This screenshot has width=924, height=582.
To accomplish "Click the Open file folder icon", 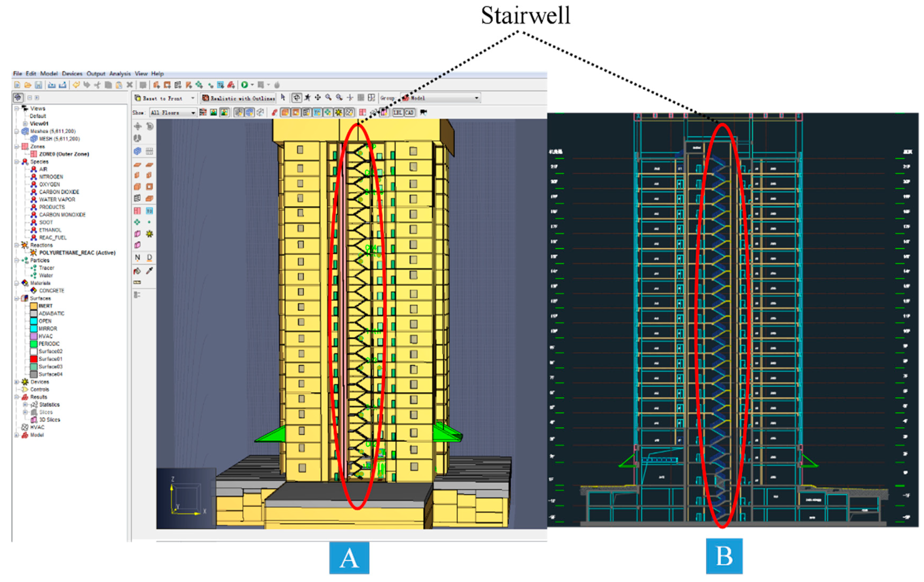I will point(28,85).
